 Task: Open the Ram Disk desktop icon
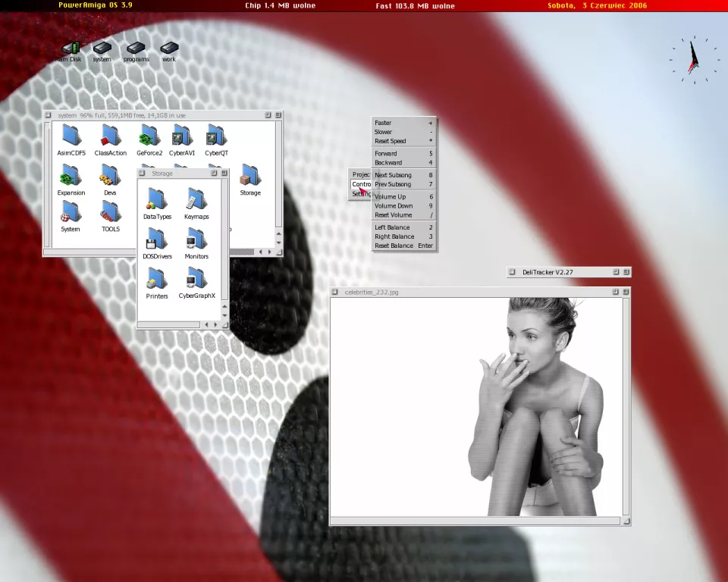(x=70, y=50)
